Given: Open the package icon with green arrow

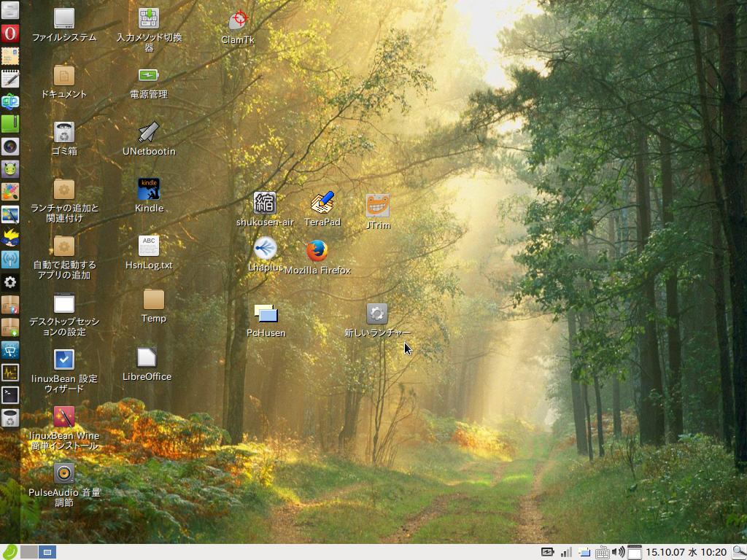Looking at the screenshot, I should pos(10,327).
